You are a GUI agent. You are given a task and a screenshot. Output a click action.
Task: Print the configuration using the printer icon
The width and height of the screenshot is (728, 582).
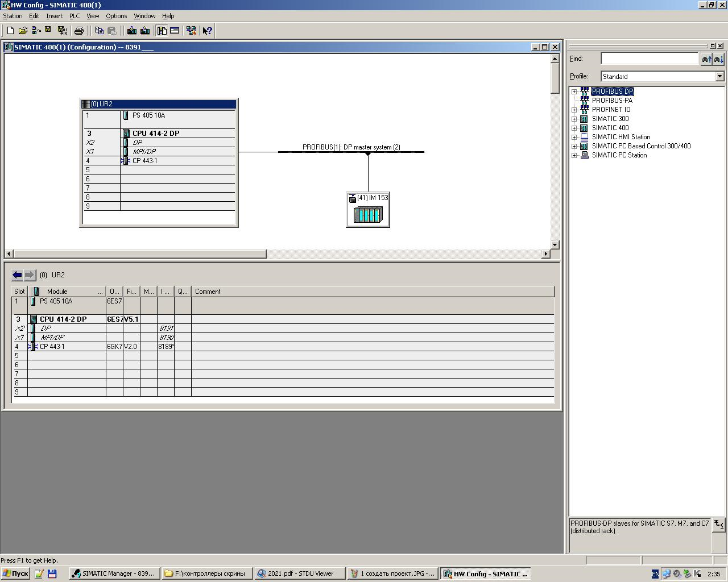click(x=79, y=31)
